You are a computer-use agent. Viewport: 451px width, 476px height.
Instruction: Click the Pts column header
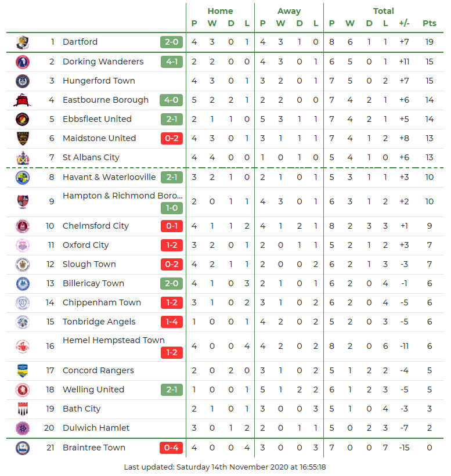[429, 23]
